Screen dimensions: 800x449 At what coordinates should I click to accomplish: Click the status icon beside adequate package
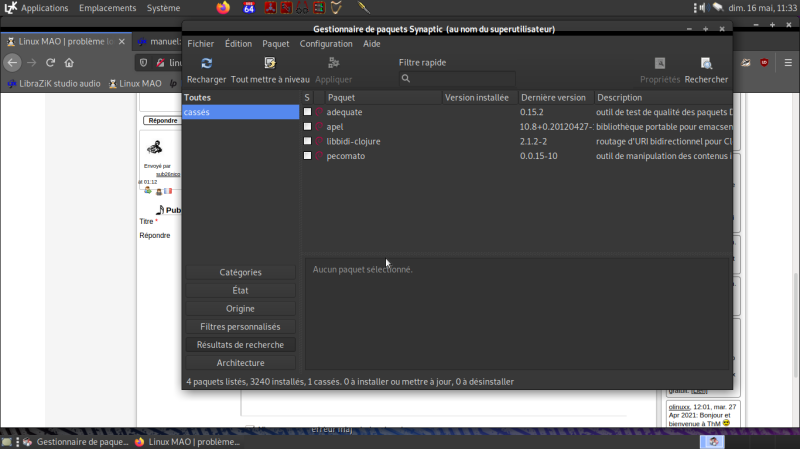click(319, 112)
